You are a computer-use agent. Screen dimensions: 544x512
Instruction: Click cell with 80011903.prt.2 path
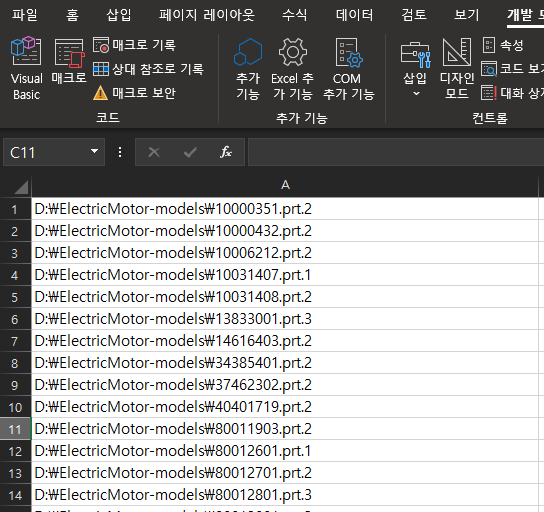tap(285, 429)
